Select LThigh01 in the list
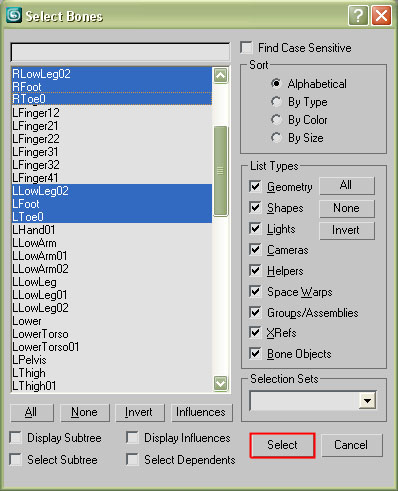The image size is (398, 491). 112,386
